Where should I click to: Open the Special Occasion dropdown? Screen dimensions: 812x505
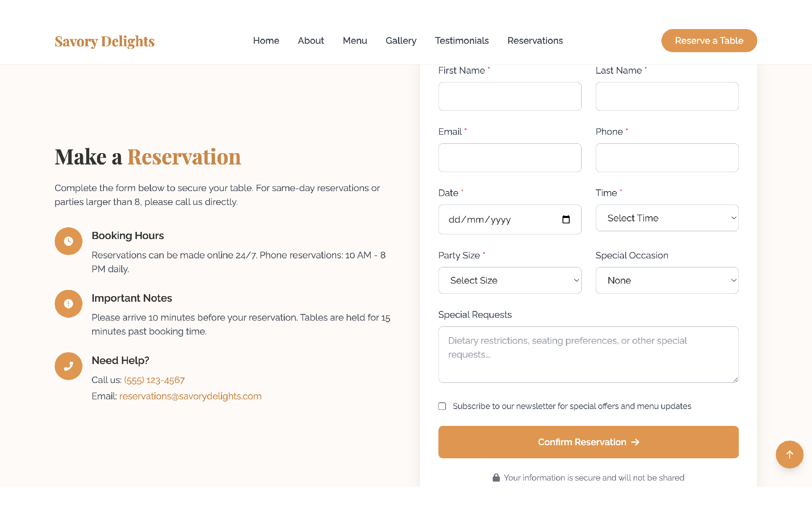667,280
